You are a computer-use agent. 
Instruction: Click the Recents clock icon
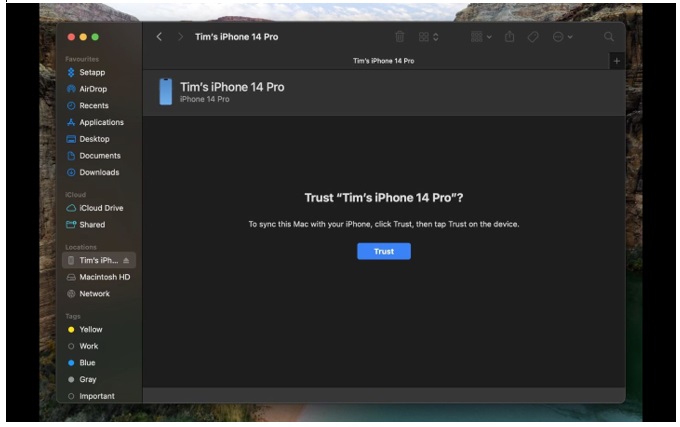point(71,106)
